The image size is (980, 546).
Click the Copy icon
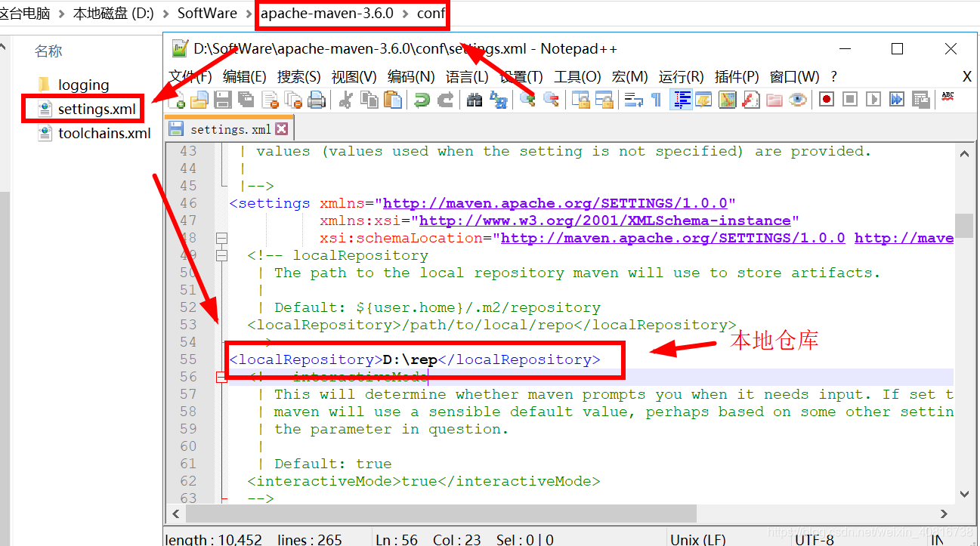(369, 100)
